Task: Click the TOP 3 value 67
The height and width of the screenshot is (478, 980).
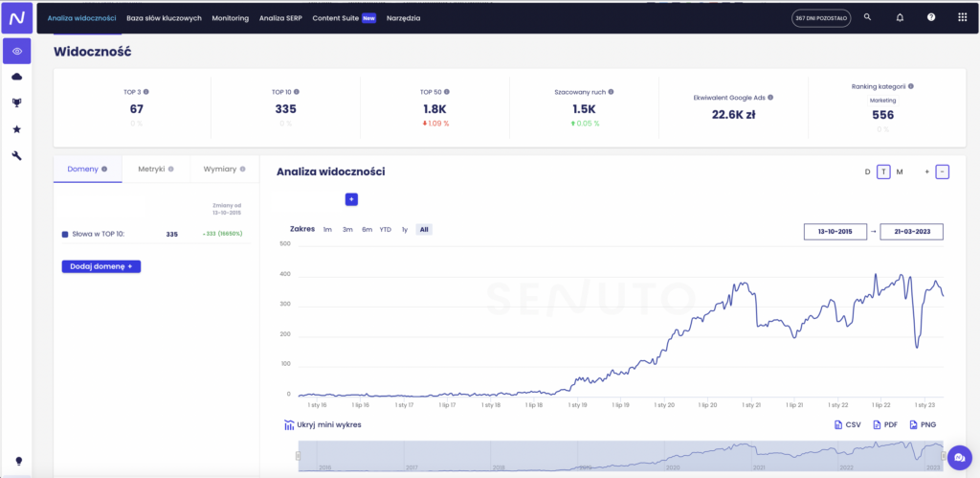Action: point(137,109)
